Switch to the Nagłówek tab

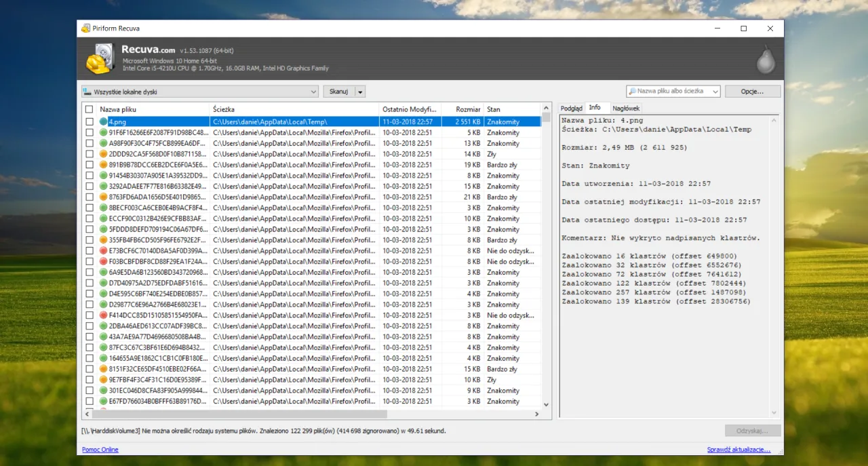[x=625, y=109]
